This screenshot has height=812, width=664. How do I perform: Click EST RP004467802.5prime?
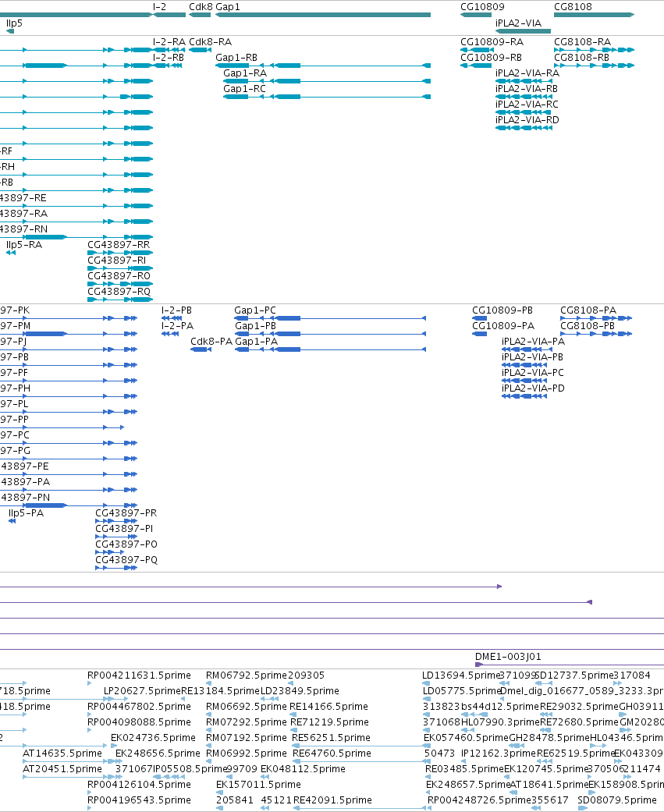tap(140, 707)
